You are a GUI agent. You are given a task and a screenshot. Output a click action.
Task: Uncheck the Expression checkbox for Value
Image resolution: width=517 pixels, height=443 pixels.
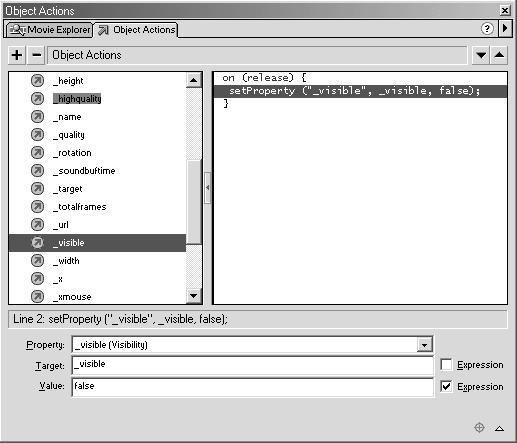coord(446,387)
